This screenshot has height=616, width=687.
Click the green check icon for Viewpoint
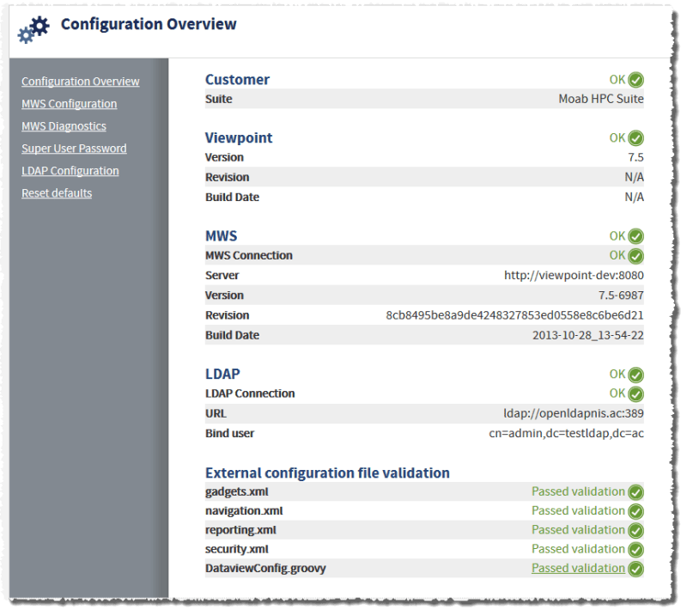tap(635, 138)
